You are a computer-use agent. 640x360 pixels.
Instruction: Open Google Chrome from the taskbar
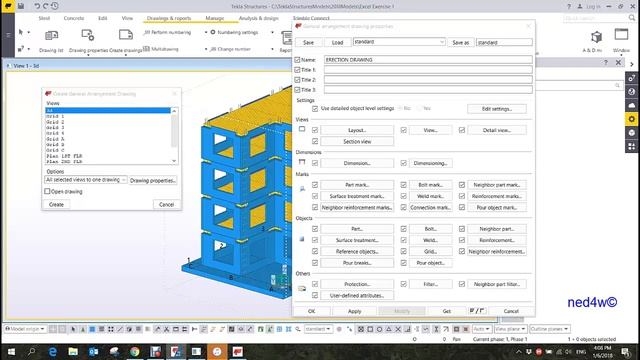135,351
